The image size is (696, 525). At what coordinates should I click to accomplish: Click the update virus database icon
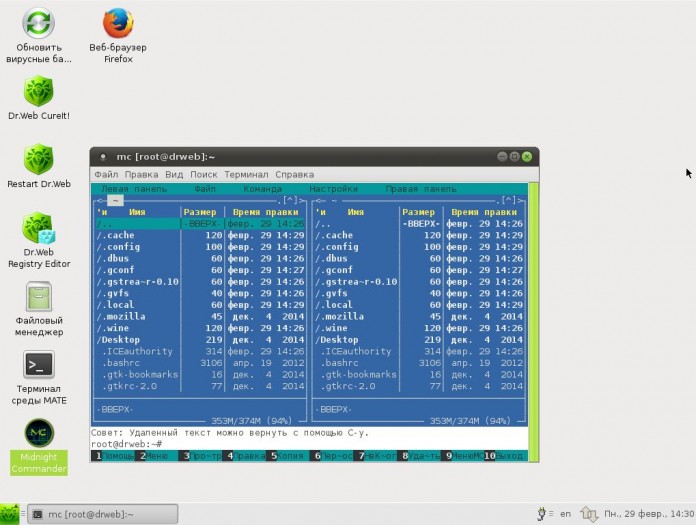(39, 23)
